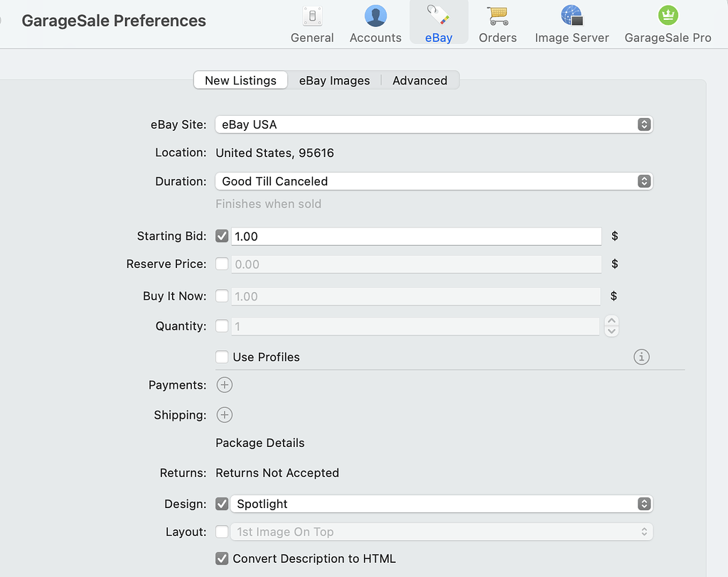Expand the Duration dropdown

434,181
